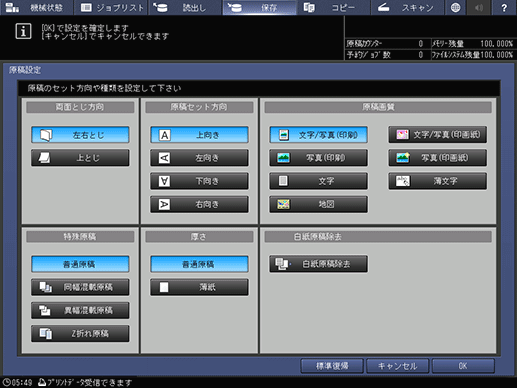Select 普通原稿 under 特殊原稿
This screenshot has width=517, height=388.
[x=80, y=264]
